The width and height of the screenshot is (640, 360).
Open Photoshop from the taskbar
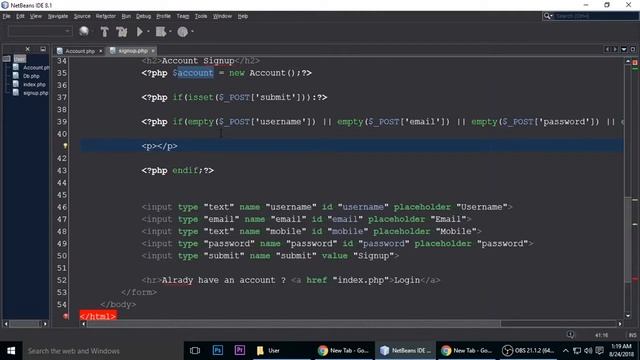coord(218,351)
